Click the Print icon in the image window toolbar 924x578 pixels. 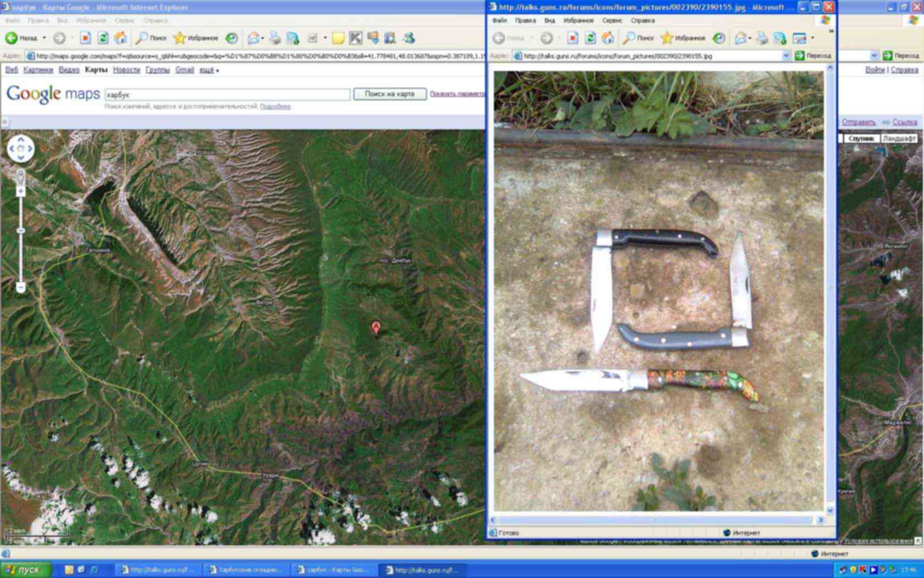[x=762, y=38]
